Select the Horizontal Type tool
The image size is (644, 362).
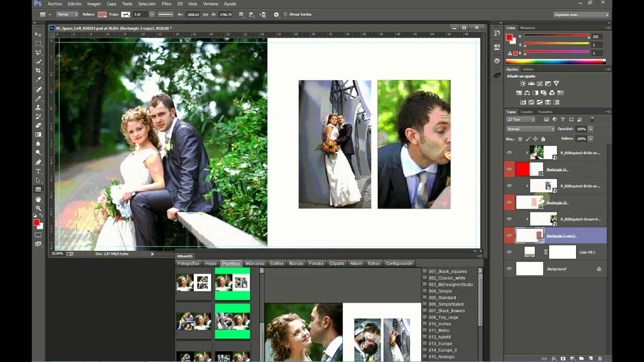tap(38, 171)
